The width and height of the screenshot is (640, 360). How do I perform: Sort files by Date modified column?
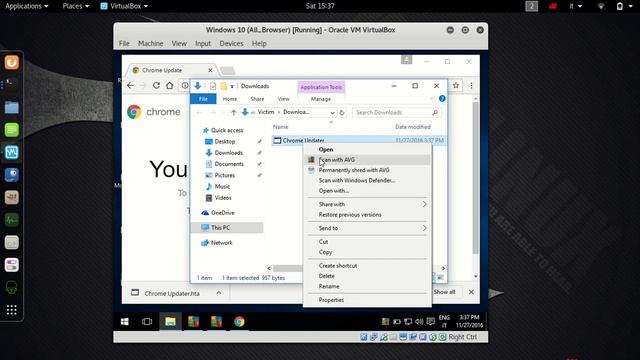click(x=413, y=127)
